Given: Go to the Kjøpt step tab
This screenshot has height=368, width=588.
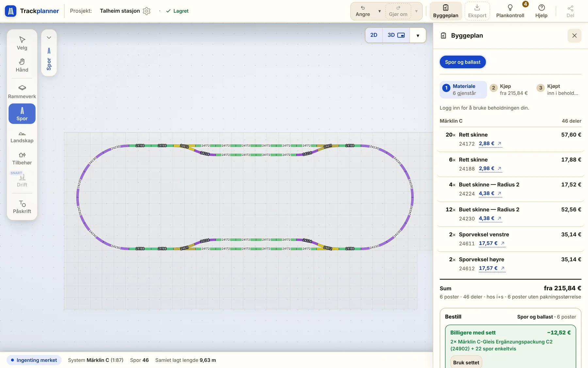Looking at the screenshot, I should point(558,90).
